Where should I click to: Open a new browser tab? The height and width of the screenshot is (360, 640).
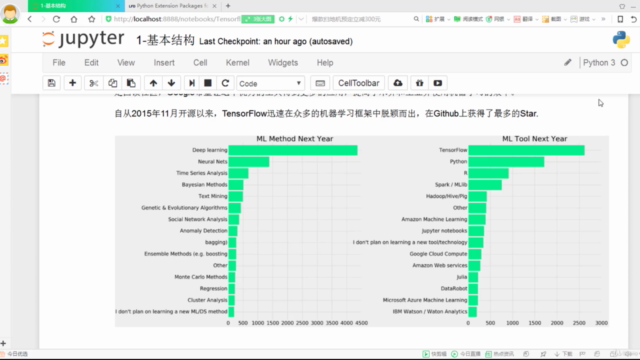coord(228,6)
